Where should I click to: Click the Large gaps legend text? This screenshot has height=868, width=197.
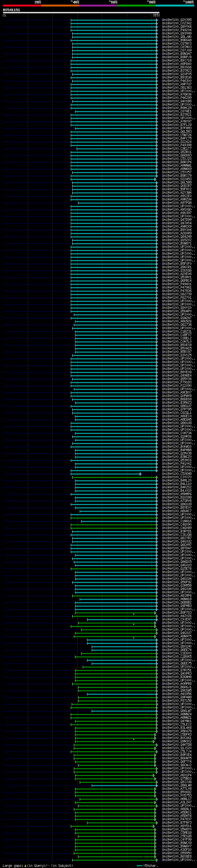(38, 866)
